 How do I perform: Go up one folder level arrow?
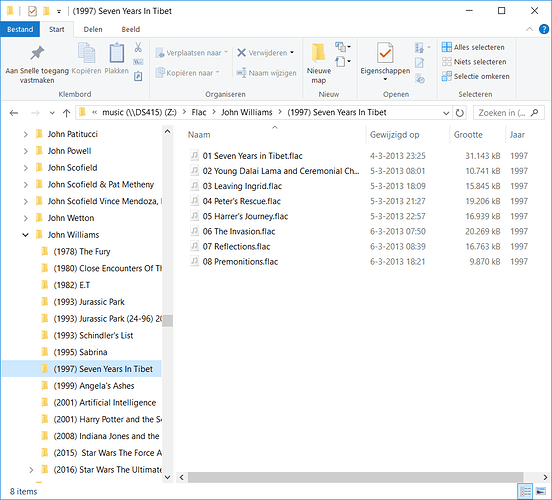point(66,113)
